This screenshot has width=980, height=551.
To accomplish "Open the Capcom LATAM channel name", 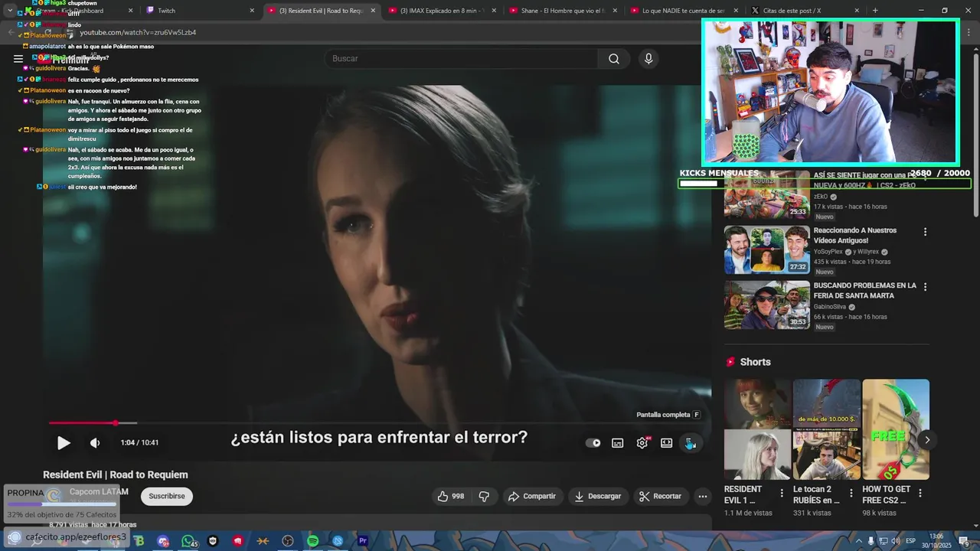I will [99, 492].
